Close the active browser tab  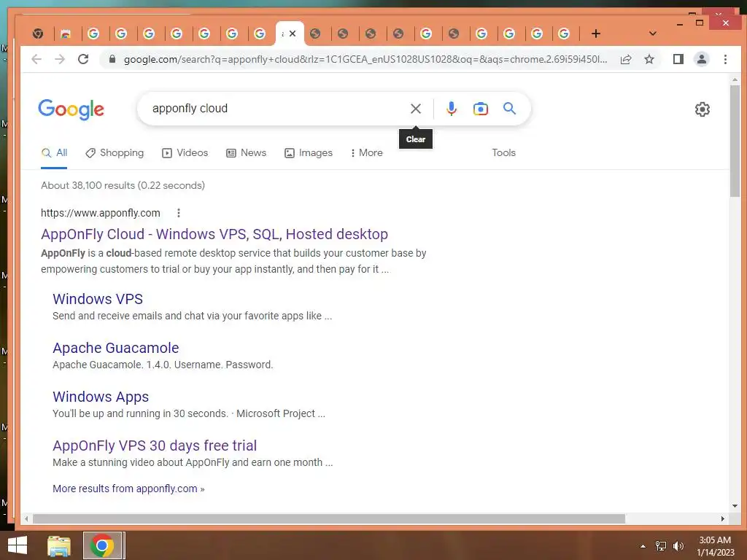coord(293,34)
